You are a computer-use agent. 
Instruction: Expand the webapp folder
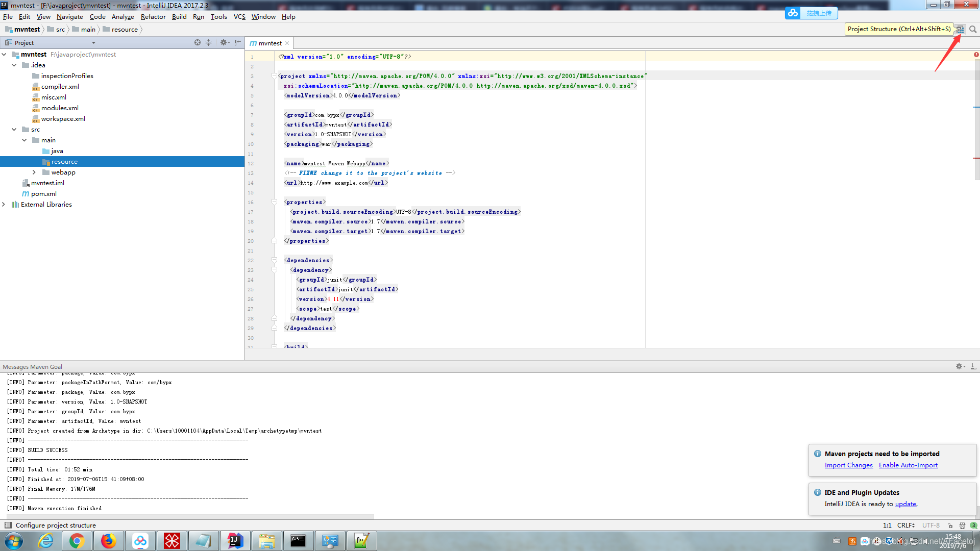coord(34,172)
